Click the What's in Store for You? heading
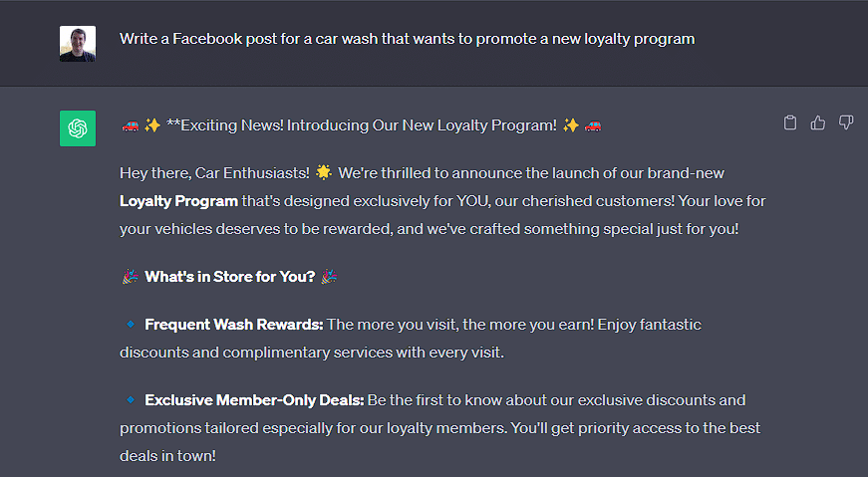868x477 pixels. pos(230,276)
